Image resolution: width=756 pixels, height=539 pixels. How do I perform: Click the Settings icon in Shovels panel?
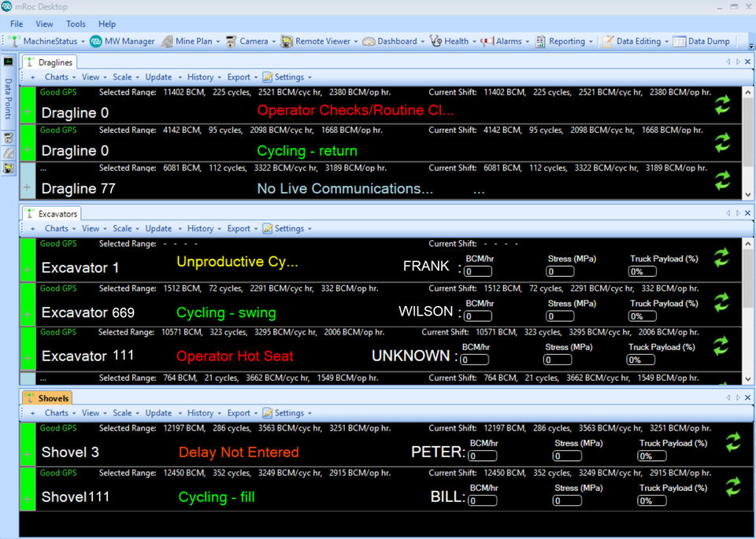[x=268, y=413]
